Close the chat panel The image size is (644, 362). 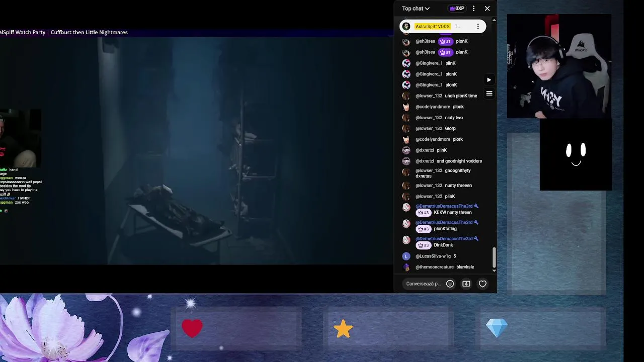pyautogui.click(x=487, y=9)
